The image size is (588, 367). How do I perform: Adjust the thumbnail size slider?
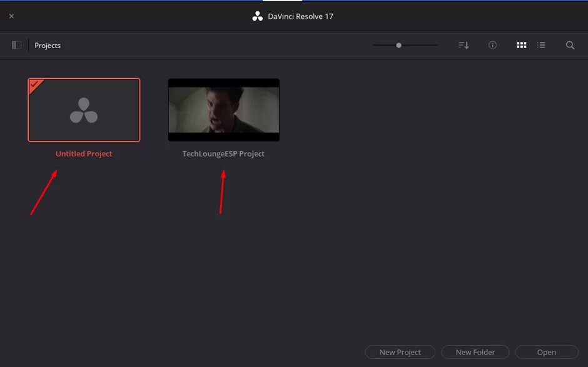[x=398, y=45]
